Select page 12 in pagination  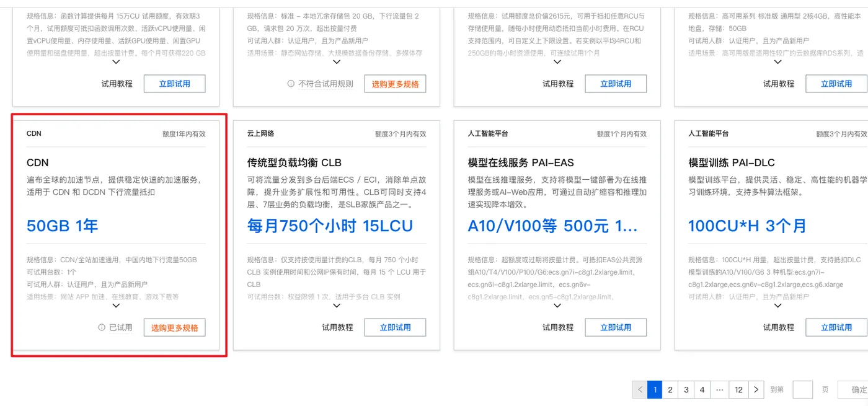coord(738,390)
